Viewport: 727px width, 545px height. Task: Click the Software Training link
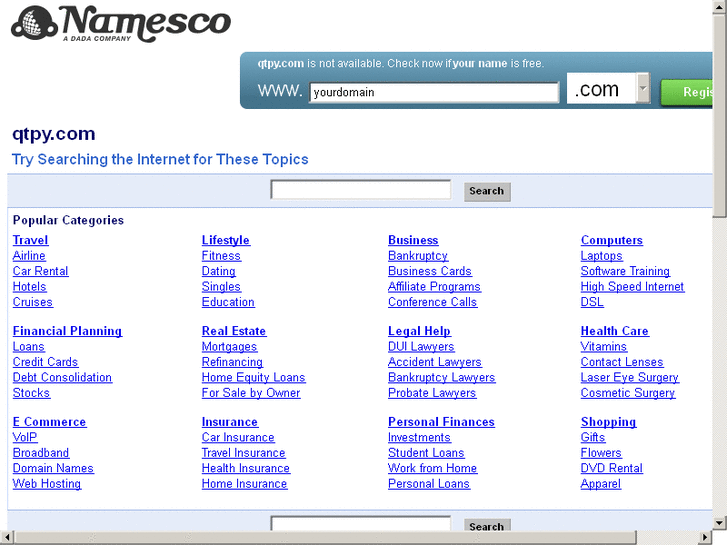point(625,271)
